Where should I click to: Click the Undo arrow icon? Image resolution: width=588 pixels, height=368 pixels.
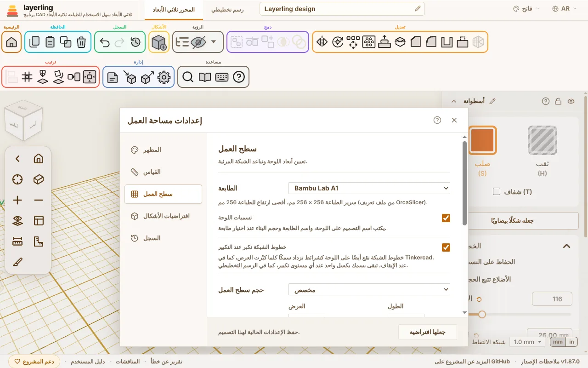coord(105,42)
